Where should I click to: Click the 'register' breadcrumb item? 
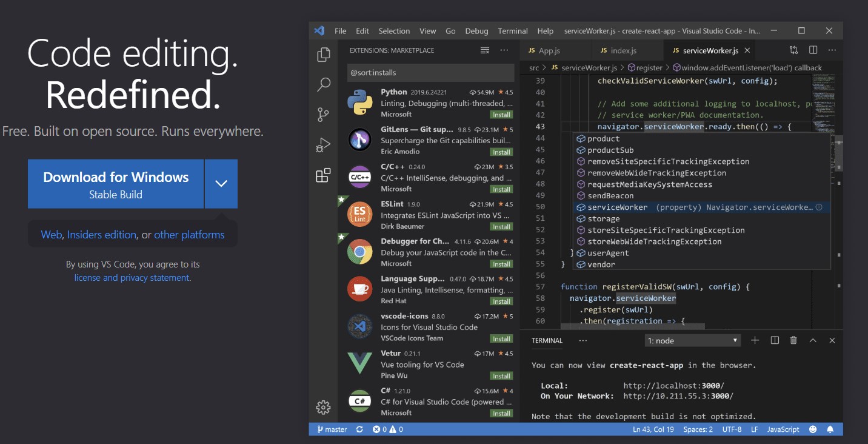click(645, 68)
